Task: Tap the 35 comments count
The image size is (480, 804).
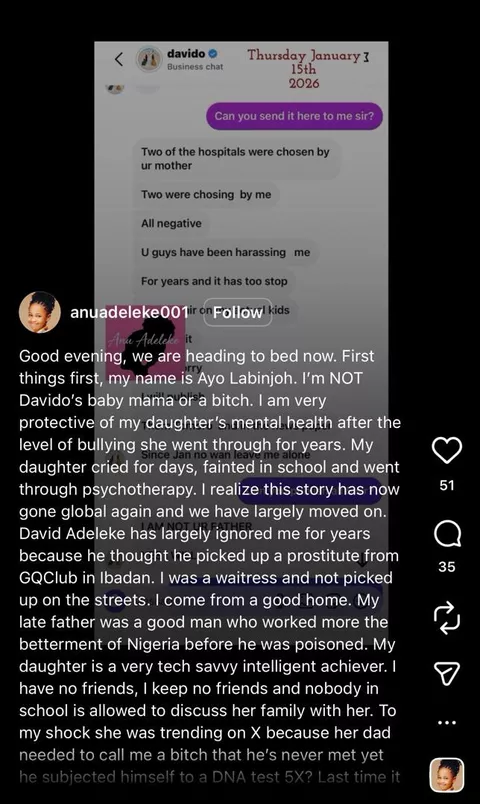Action: 447,567
